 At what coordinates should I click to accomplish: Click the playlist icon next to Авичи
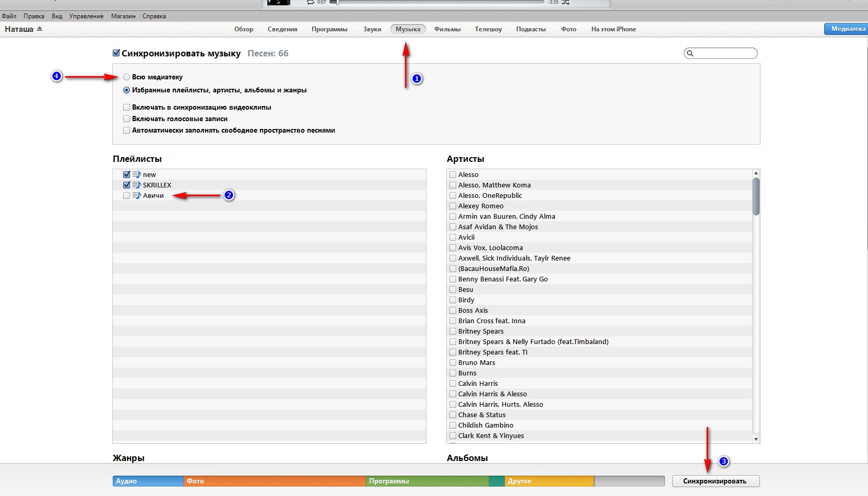coord(137,195)
